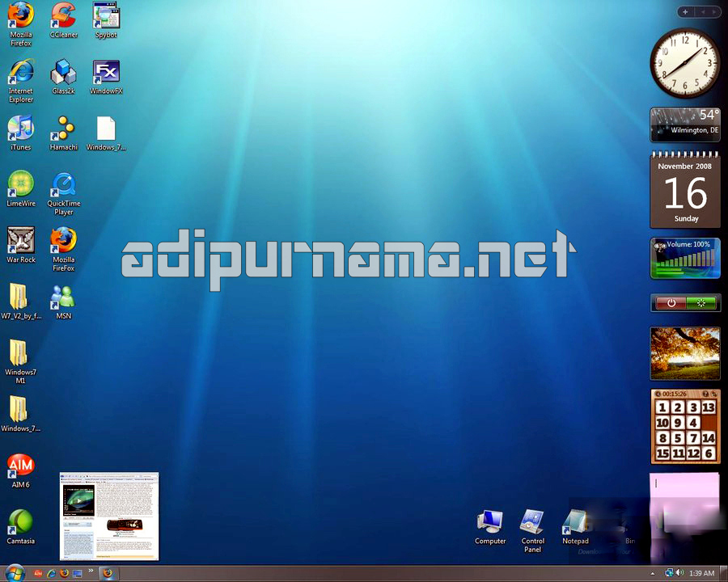This screenshot has width=728, height=582.
Task: Click the sidebar add gadget plus button
Action: coord(685,12)
